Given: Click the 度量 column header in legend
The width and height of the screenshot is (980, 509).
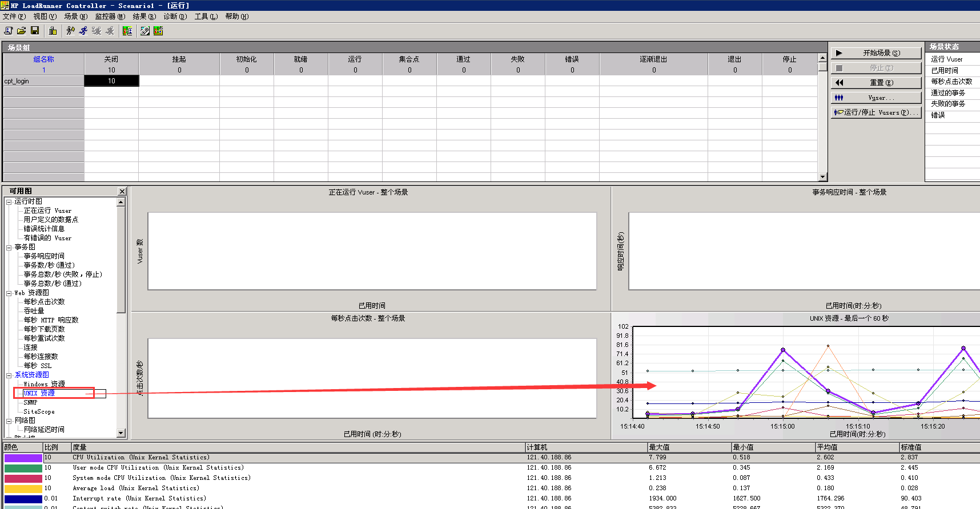Looking at the screenshot, I should tap(298, 447).
